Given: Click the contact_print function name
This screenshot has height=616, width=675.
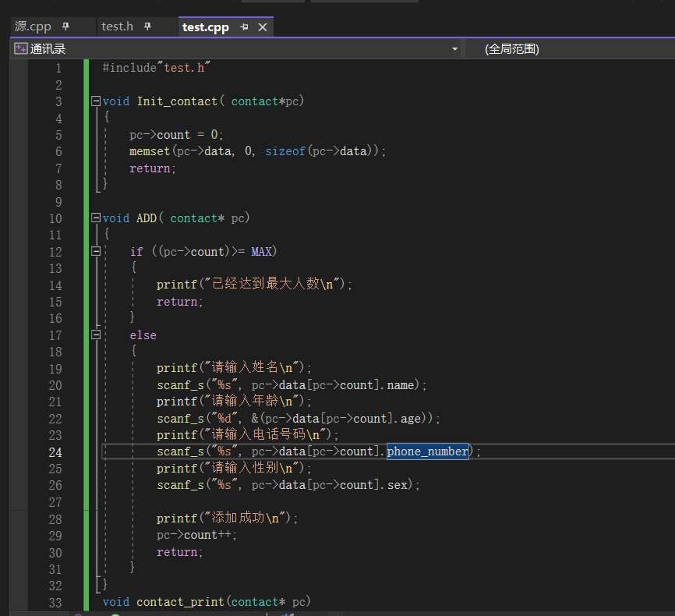Looking at the screenshot, I should (x=180, y=602).
